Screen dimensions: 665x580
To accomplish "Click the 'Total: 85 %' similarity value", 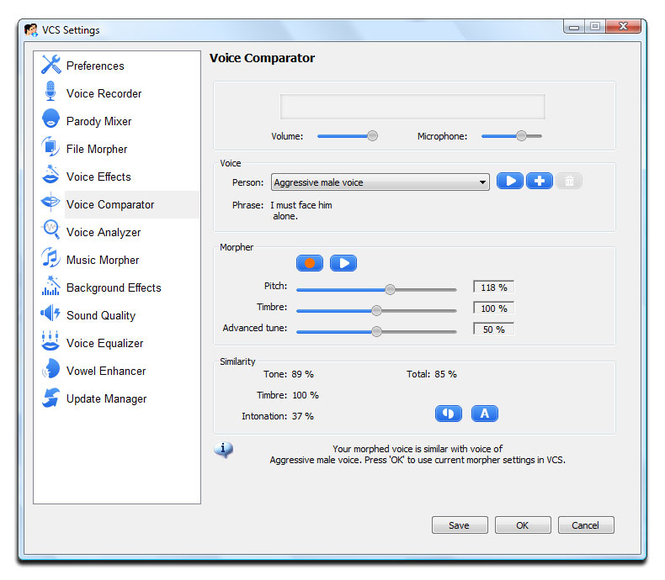I will pos(432,374).
